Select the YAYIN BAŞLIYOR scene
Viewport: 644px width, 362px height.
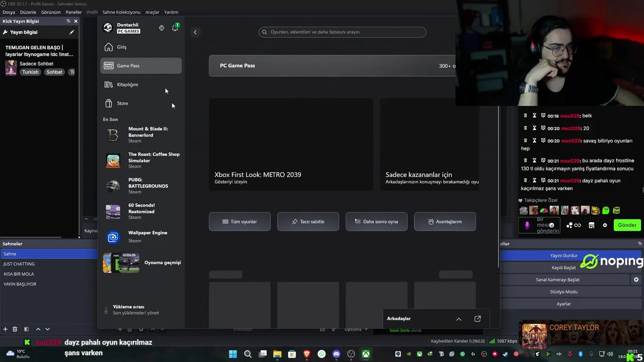[x=49, y=284]
